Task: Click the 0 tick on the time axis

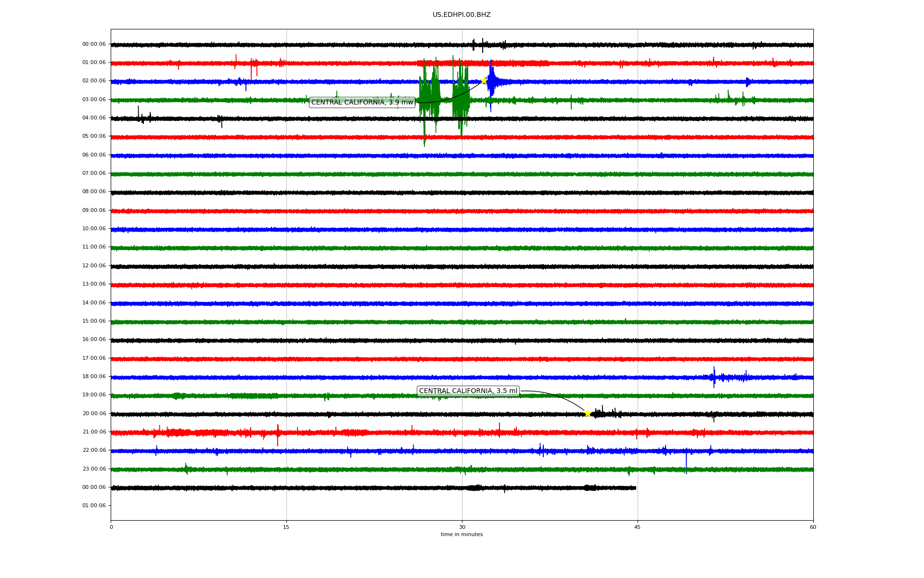Action: (x=111, y=527)
